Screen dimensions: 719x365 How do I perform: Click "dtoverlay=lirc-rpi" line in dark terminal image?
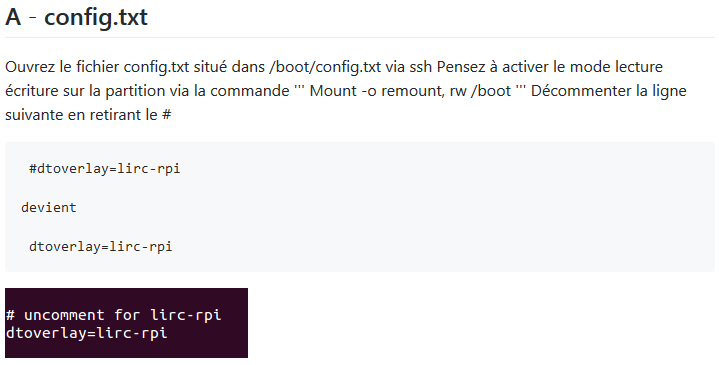coord(86,333)
